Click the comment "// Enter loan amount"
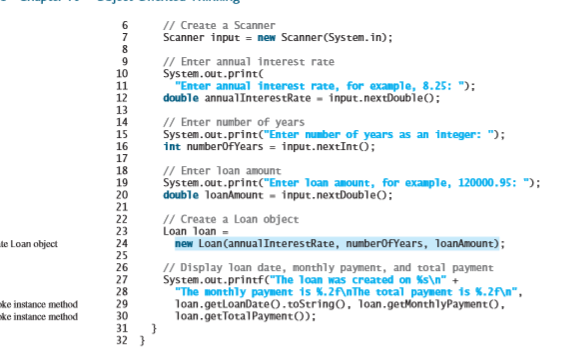 pos(222,171)
